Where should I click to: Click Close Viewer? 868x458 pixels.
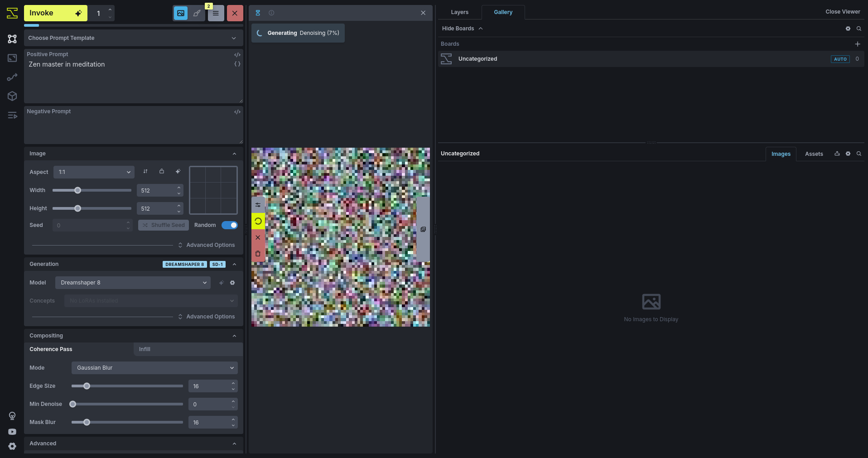tap(843, 12)
